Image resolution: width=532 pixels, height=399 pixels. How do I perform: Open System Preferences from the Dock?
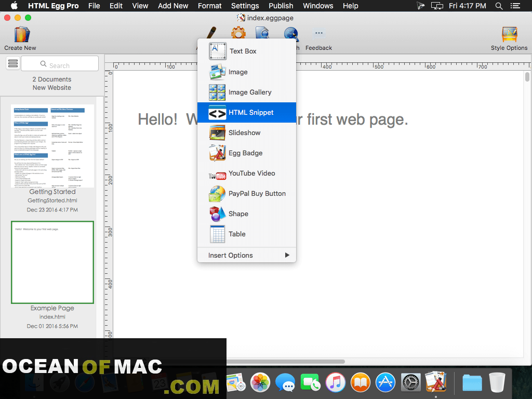pos(410,382)
